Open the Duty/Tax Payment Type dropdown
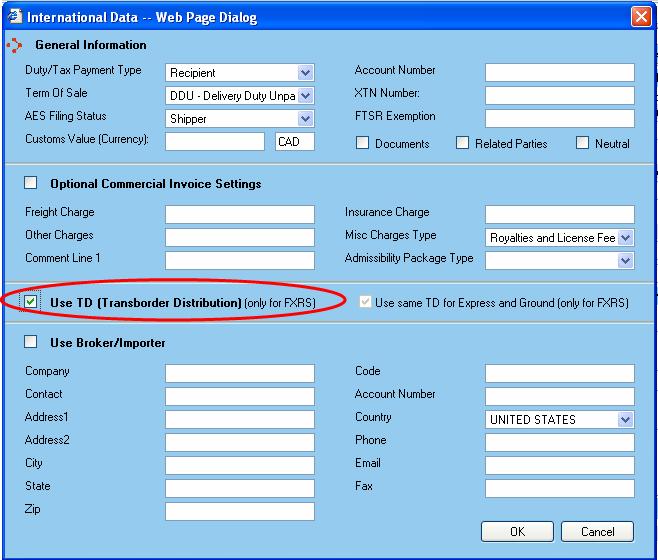The height and width of the screenshot is (560, 658). 305,73
